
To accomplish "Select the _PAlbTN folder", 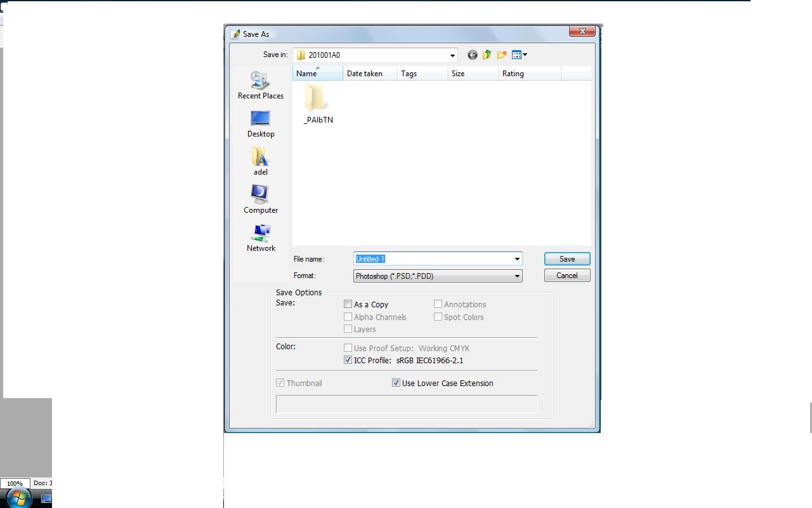I will click(317, 104).
